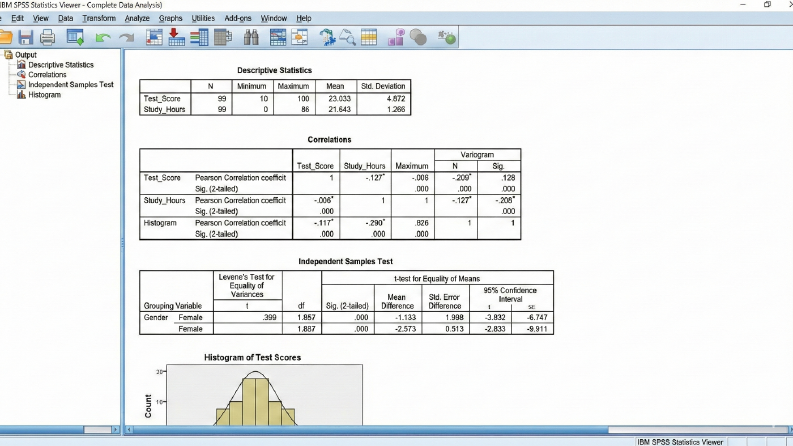Click the correlation value .826
793x446 pixels.
[422, 223]
